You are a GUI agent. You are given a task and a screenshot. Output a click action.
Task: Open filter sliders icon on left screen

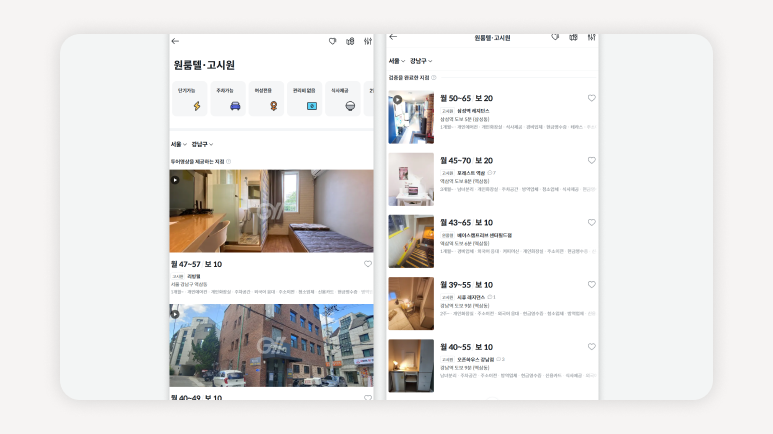[x=367, y=41]
